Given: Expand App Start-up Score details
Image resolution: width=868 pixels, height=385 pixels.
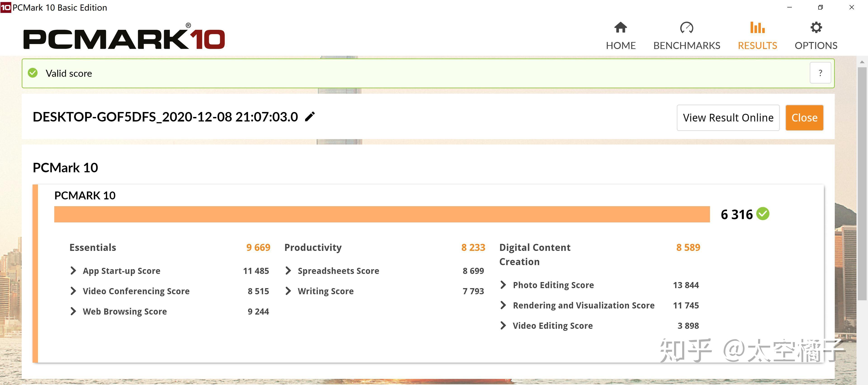Looking at the screenshot, I should click(73, 271).
